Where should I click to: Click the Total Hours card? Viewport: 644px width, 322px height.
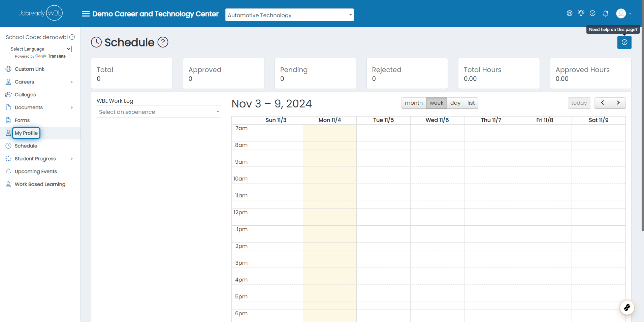coord(499,73)
